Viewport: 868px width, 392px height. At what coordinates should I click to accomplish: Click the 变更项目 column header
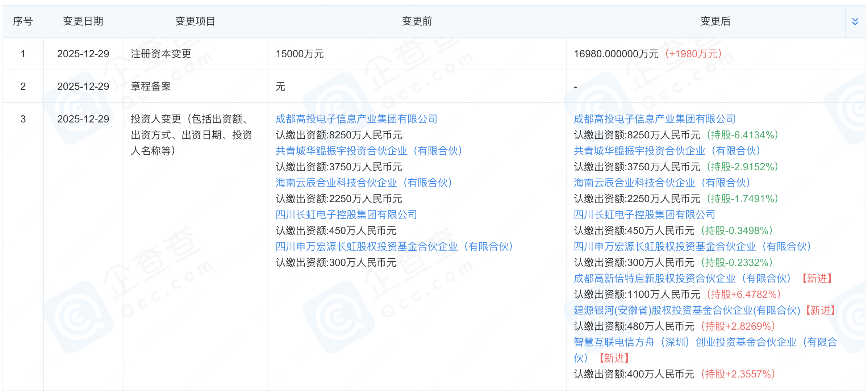[x=195, y=21]
